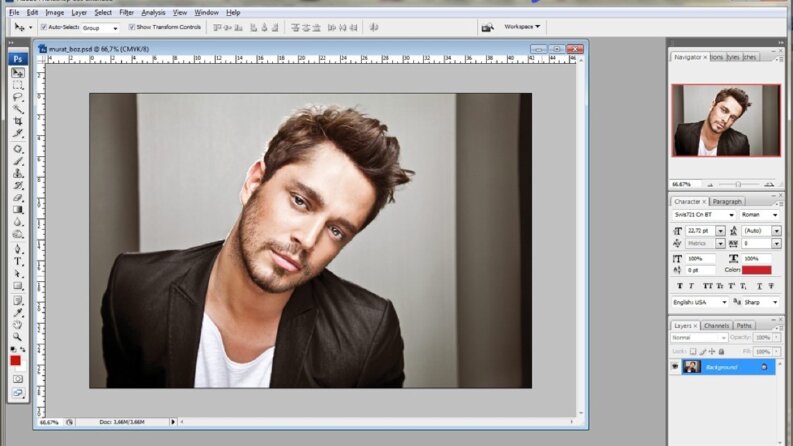Toggle Show Transform Controls checkbox
The image size is (793, 446).
131,27
